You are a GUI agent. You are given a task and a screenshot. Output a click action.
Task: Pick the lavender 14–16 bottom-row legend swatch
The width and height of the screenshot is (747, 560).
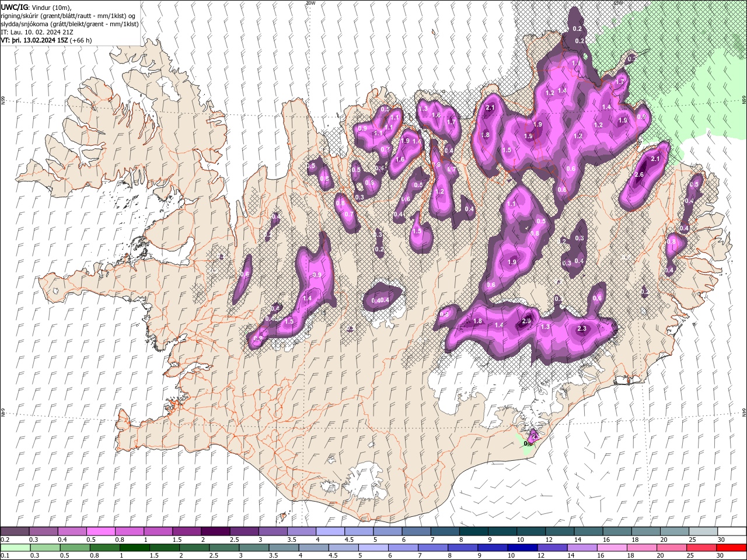582,548
